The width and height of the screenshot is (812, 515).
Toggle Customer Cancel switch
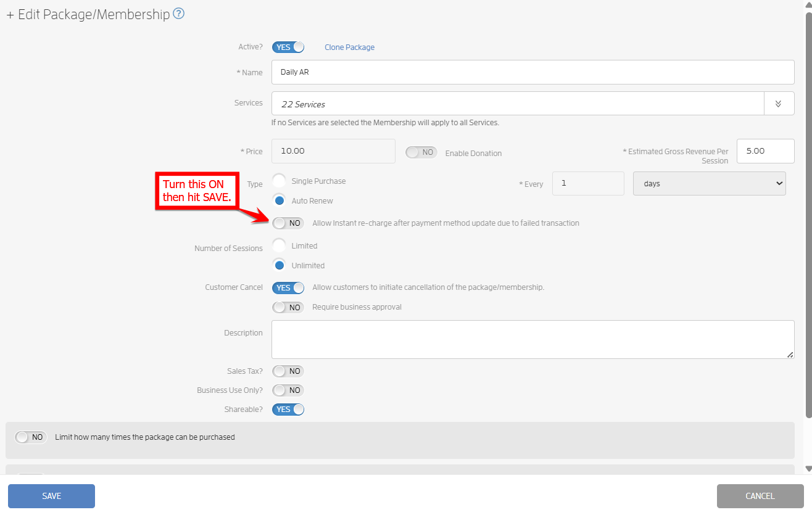tap(288, 287)
